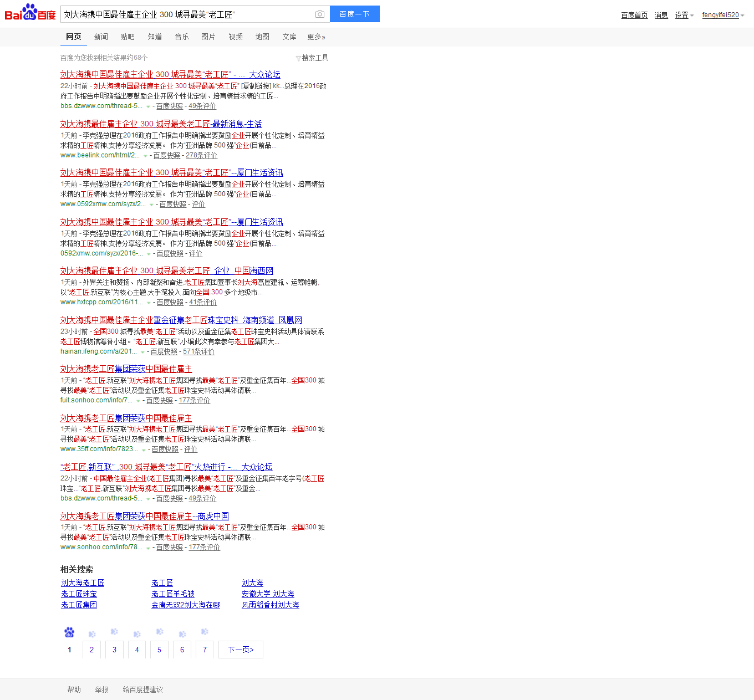Open 百度首页 homepage link
This screenshot has width=754, height=700.
(x=634, y=15)
